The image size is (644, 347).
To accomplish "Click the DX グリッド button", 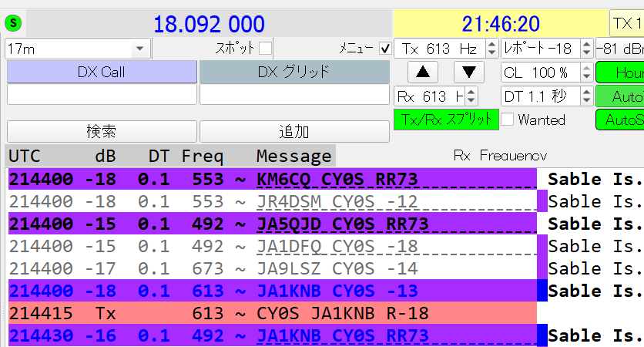I will 294,72.
